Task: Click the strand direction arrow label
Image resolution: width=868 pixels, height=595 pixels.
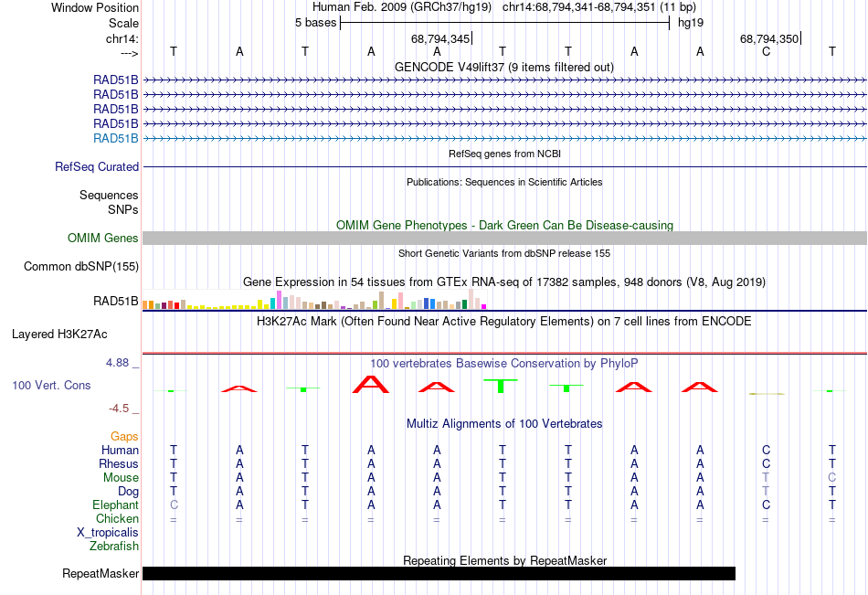Action: click(x=130, y=53)
